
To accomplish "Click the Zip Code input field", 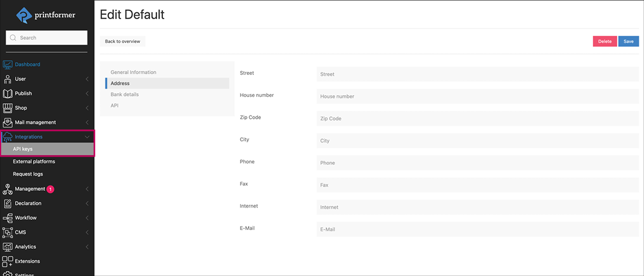I will pos(477,118).
